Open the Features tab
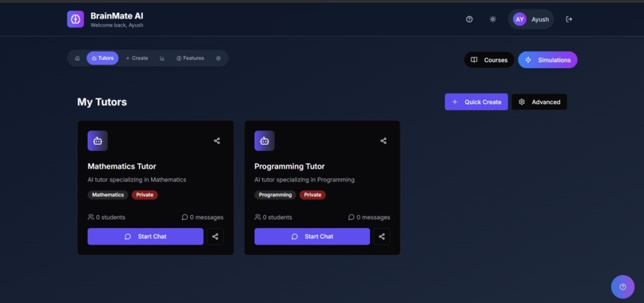644x303 pixels. [x=190, y=58]
